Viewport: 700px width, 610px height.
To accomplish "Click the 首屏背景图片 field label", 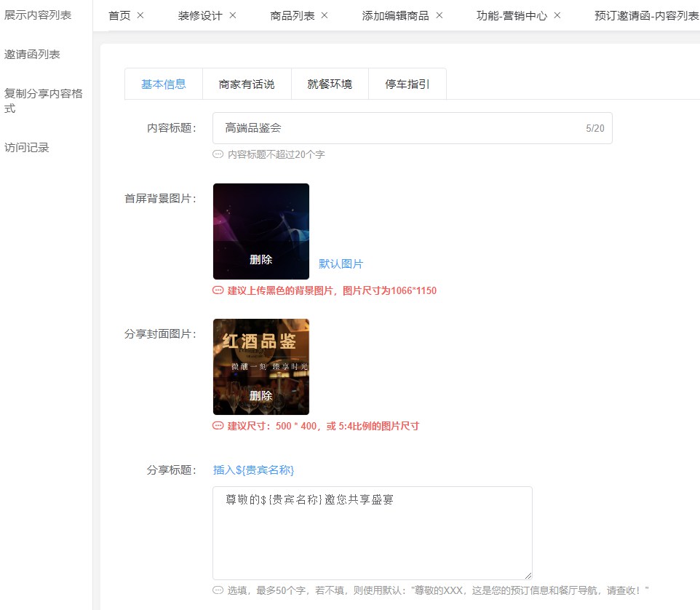I will [160, 198].
